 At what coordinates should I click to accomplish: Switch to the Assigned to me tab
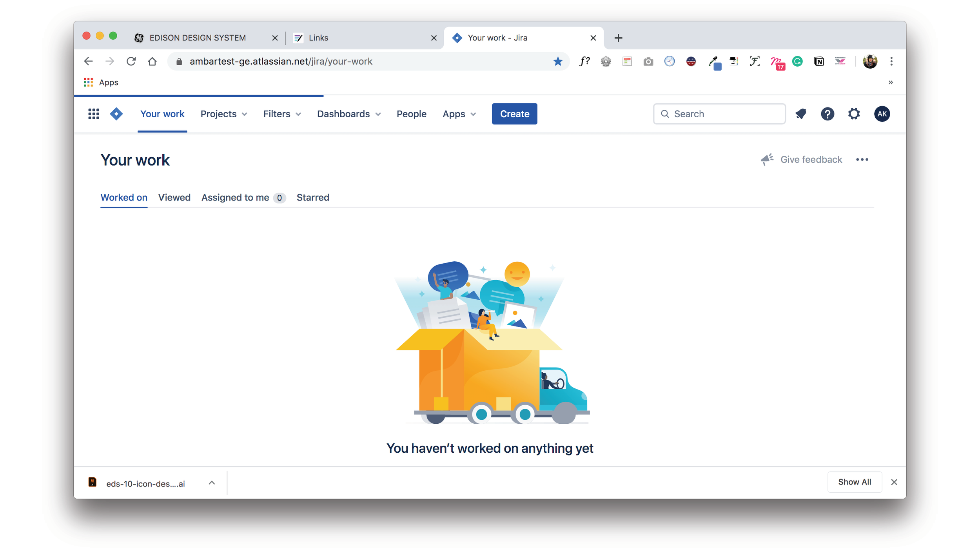(243, 197)
